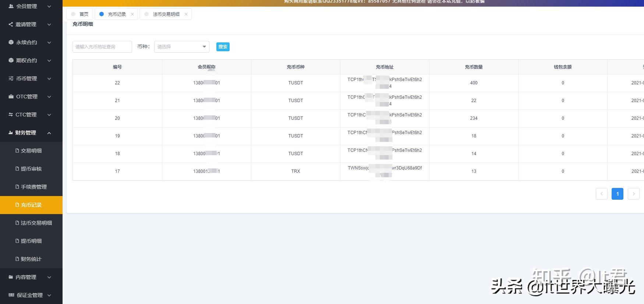The height and width of the screenshot is (304, 644).
Task: Click the file icon beside 手续费管理
Action: [17, 187]
